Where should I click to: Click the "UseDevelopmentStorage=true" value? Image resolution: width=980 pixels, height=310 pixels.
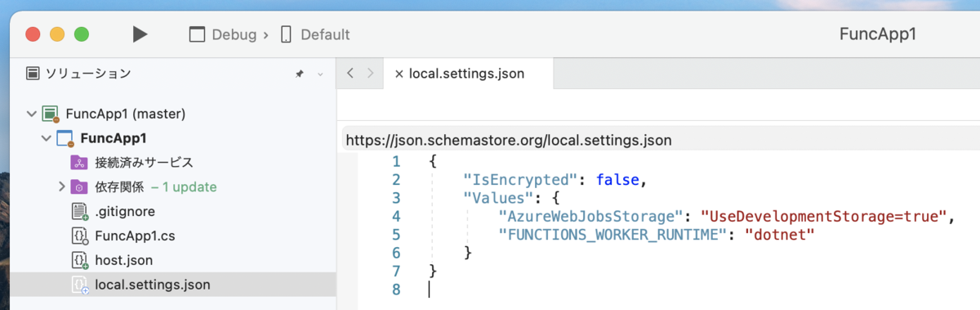(823, 216)
